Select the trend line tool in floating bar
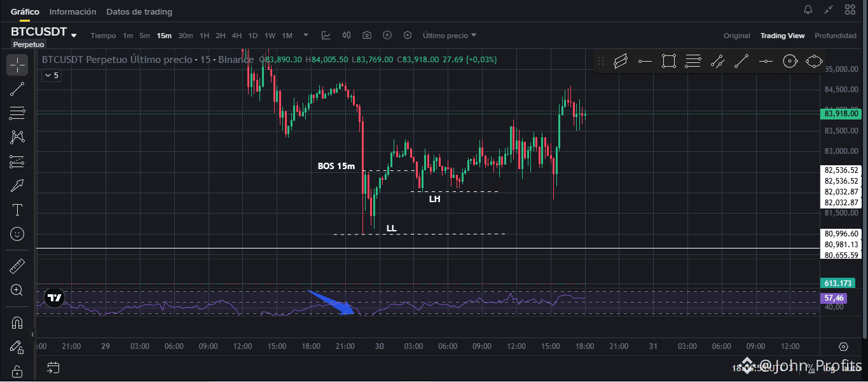The image size is (868, 382). 741,61
